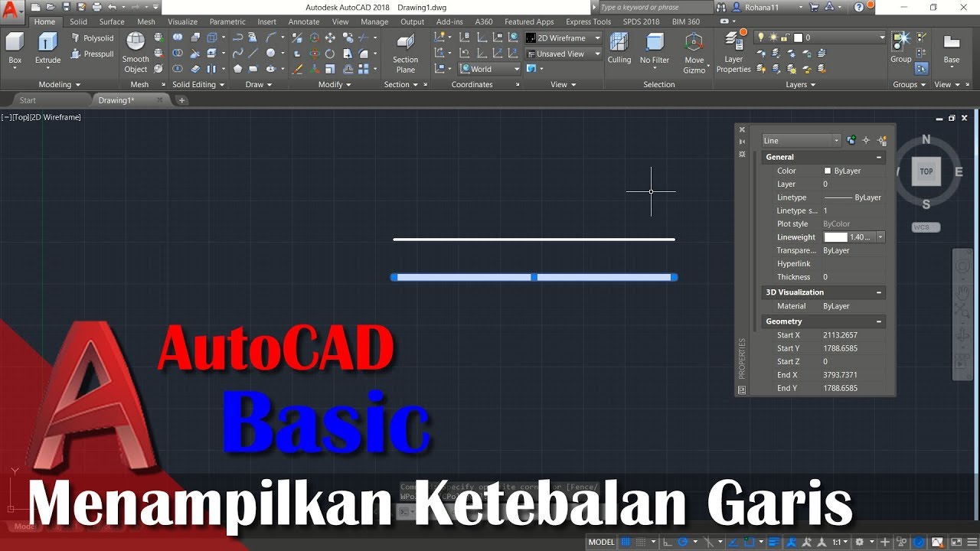Collapse the Geometry section
Screen dimensions: 980x551
879,321
